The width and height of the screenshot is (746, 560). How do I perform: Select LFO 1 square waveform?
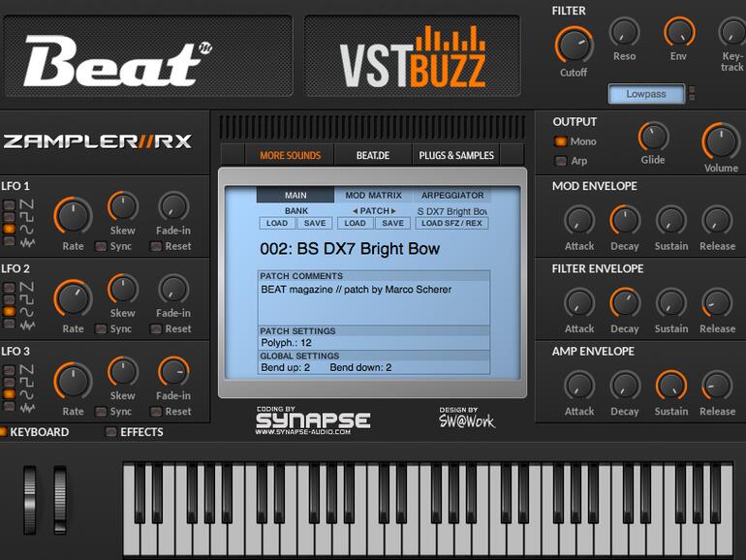[9, 217]
